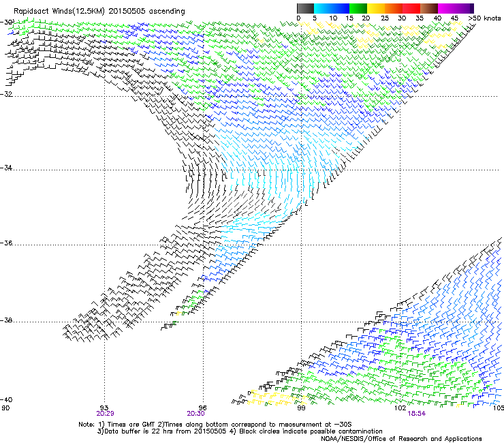This screenshot has height=443, width=504.
Task: Click the brown 35-40 knots legend color
Action: [429, 8]
